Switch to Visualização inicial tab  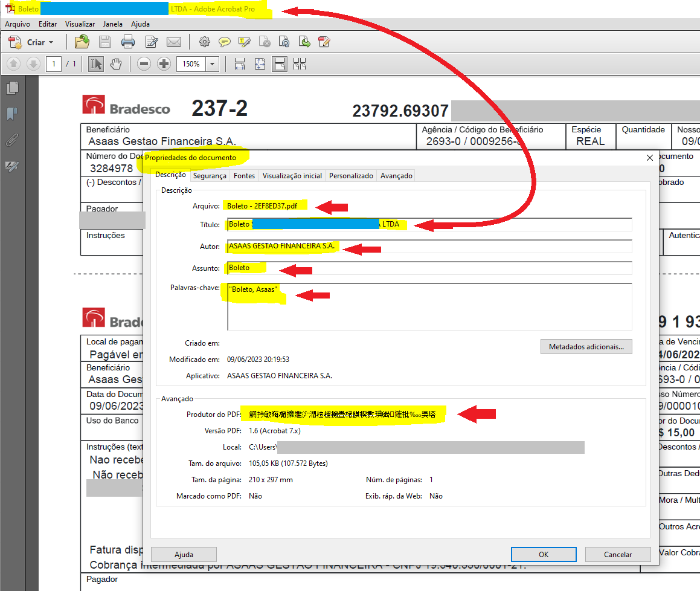(x=292, y=176)
